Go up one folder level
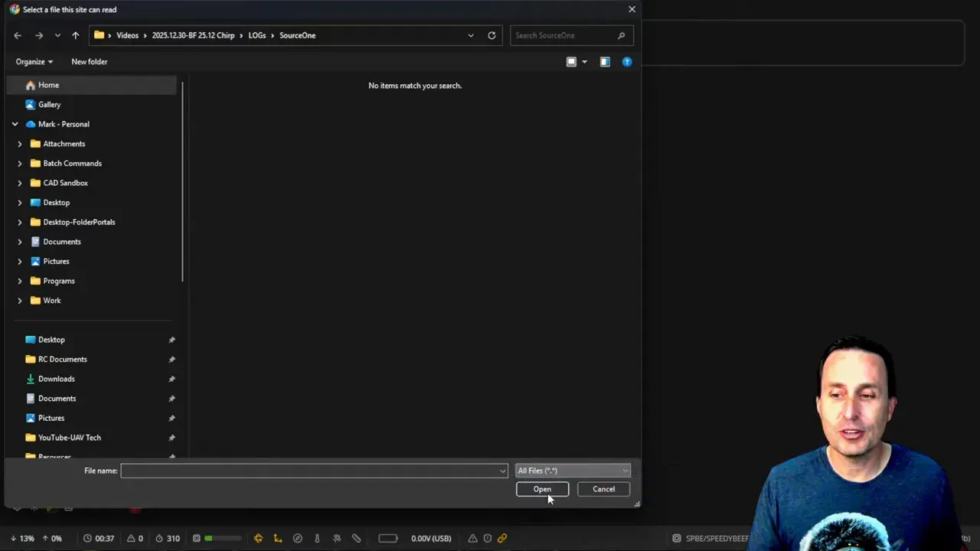Viewport: 980px width, 551px height. pos(75,35)
